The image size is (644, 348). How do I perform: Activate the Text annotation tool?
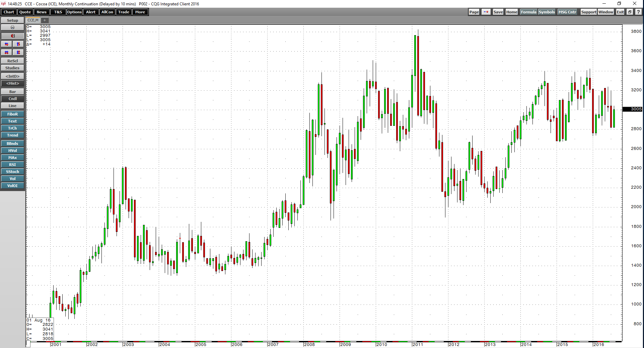pos(12,121)
